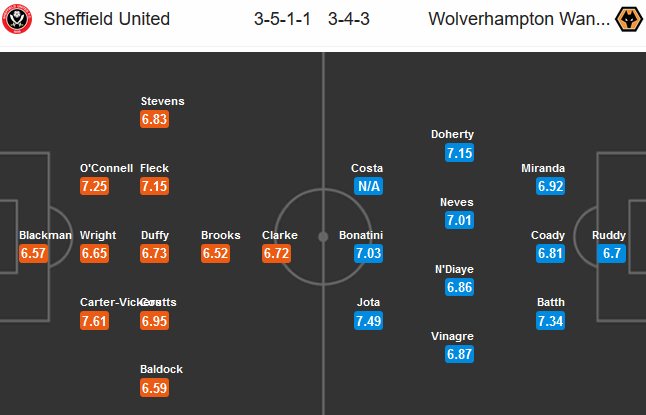Select the 3-5-1-1 formation label
Viewport: 646px width, 415px height.
282,19
